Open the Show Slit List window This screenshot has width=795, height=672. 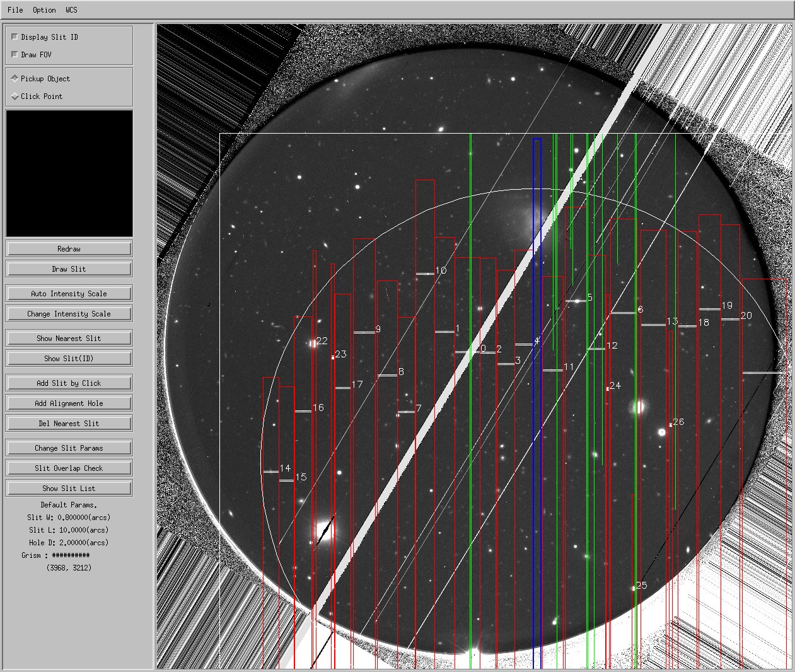coord(69,489)
